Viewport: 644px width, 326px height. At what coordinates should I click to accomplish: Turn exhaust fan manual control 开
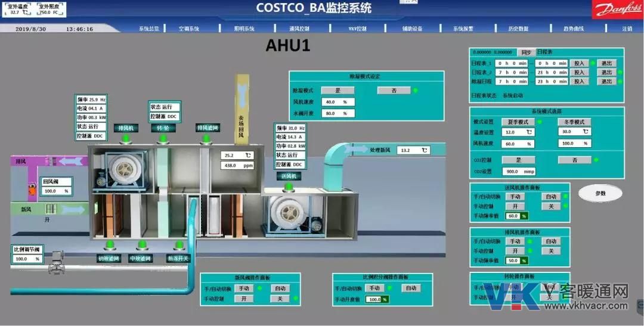515,251
